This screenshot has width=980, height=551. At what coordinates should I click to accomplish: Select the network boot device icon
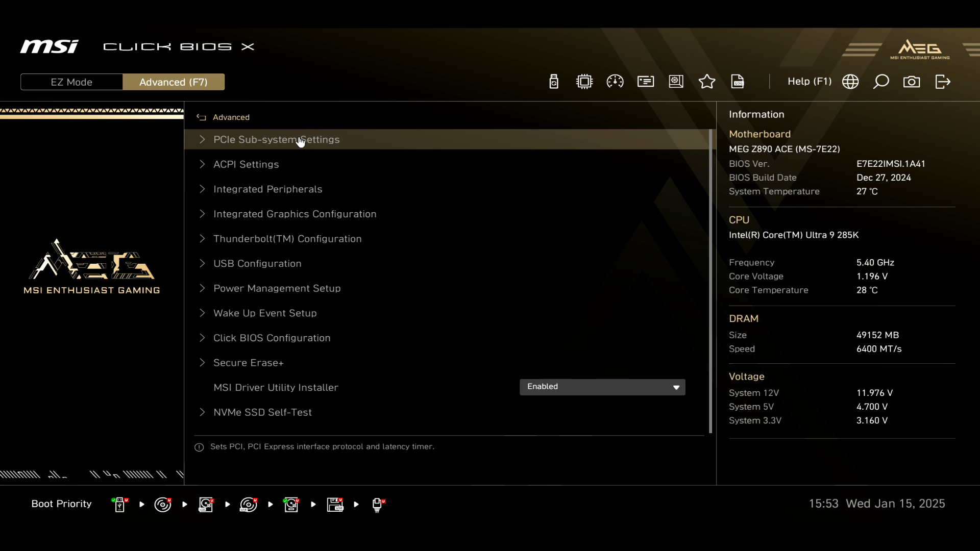pyautogui.click(x=378, y=505)
